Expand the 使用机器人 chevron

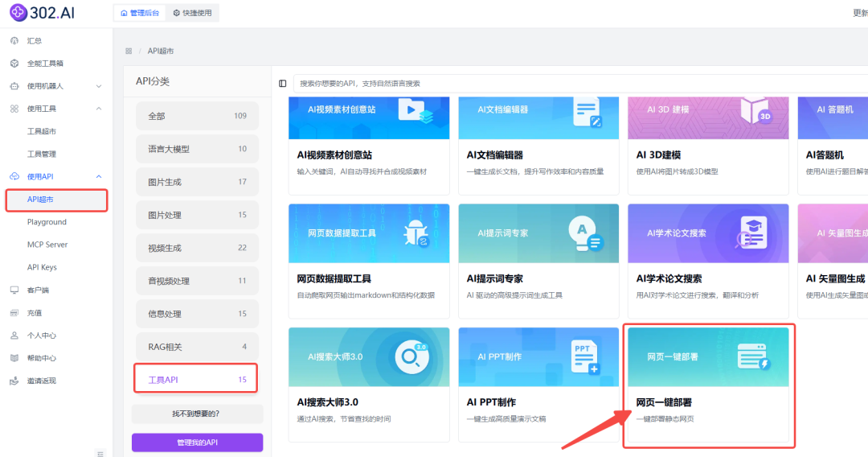[x=99, y=86]
